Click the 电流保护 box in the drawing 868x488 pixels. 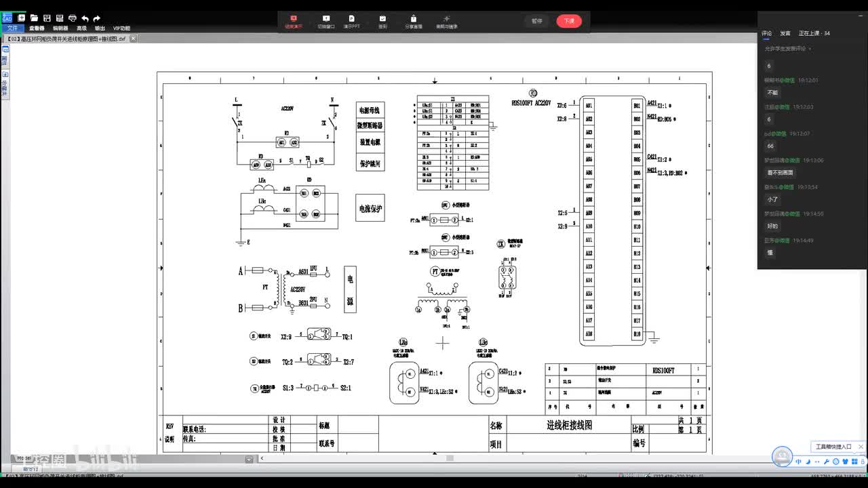tap(370, 209)
